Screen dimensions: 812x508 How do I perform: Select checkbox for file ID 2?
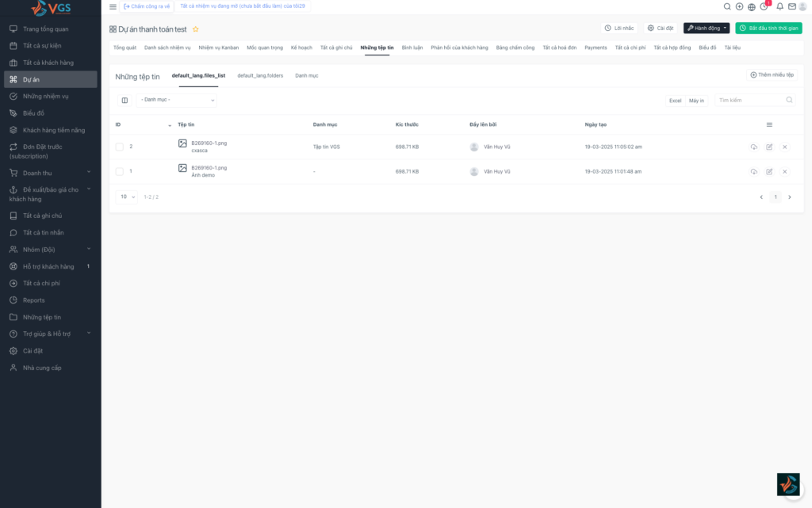tap(120, 147)
